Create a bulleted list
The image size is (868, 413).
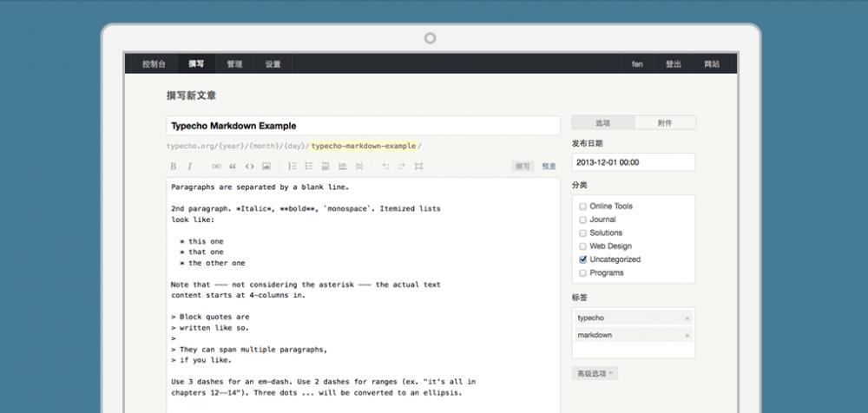point(309,166)
